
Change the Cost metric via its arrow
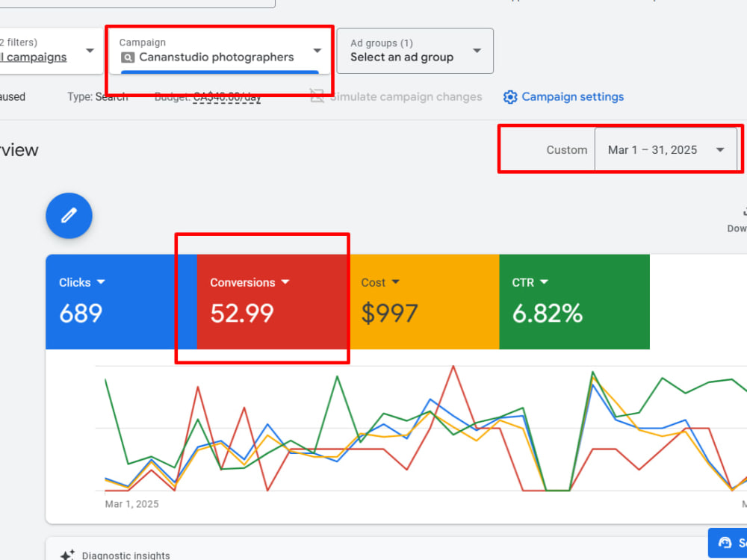394,282
